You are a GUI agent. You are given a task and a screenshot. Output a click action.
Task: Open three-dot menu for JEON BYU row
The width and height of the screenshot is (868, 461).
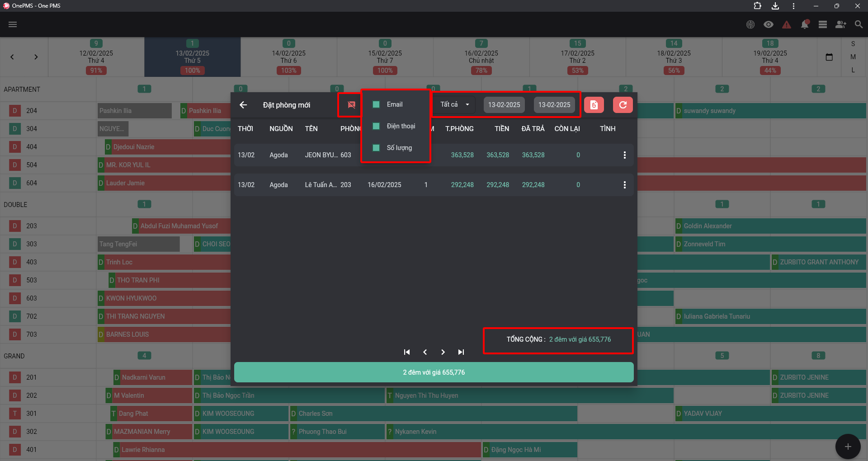(x=625, y=155)
